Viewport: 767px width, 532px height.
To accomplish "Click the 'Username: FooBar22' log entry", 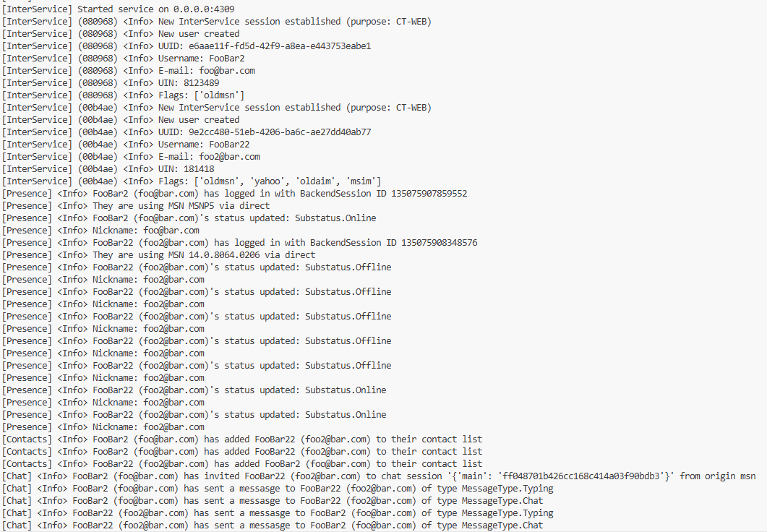I will click(204, 145).
